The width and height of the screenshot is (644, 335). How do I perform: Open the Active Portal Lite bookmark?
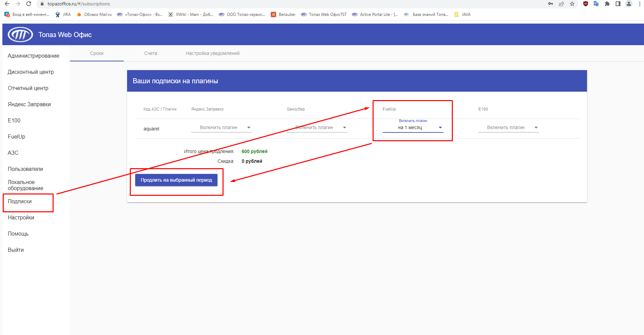(x=375, y=14)
